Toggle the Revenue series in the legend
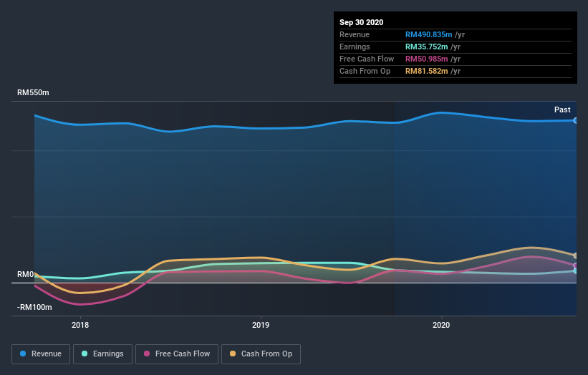The image size is (588, 375). tap(41, 354)
